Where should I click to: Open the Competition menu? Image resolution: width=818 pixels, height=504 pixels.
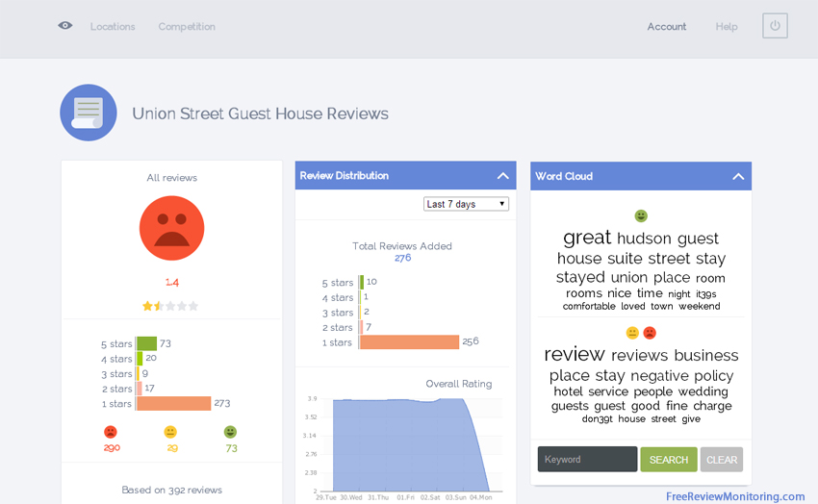[187, 27]
